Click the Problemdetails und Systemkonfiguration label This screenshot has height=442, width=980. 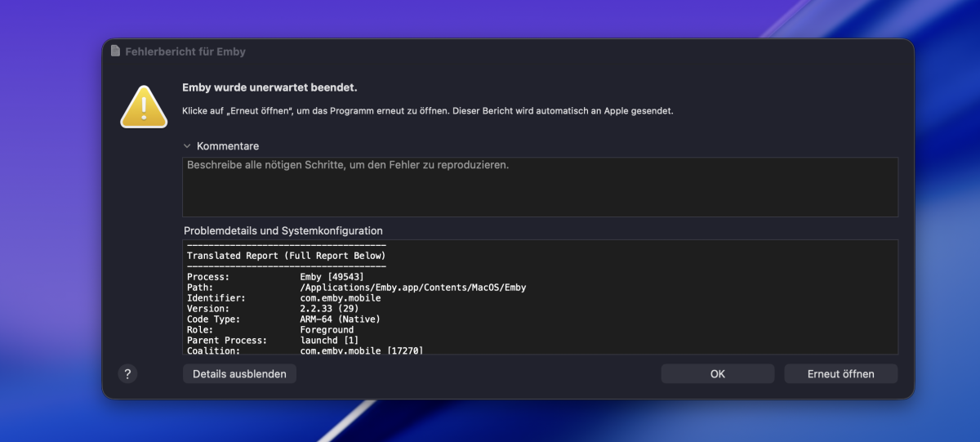283,231
